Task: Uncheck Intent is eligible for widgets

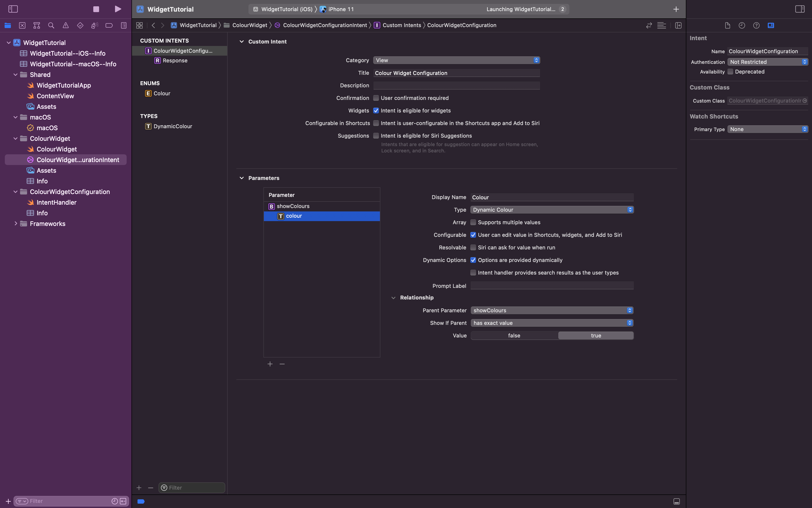Action: (376, 111)
